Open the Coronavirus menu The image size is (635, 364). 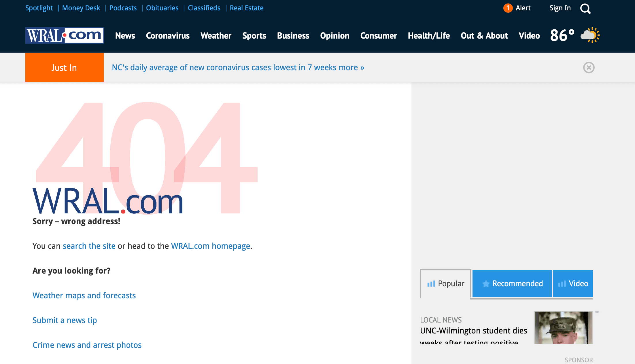(x=168, y=36)
